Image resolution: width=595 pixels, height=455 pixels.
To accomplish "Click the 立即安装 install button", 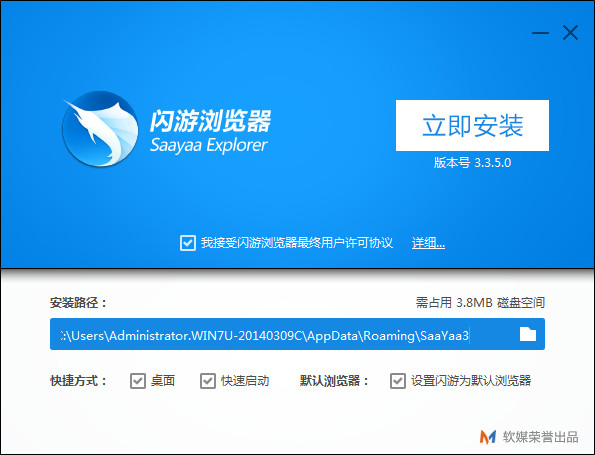I will click(x=472, y=125).
